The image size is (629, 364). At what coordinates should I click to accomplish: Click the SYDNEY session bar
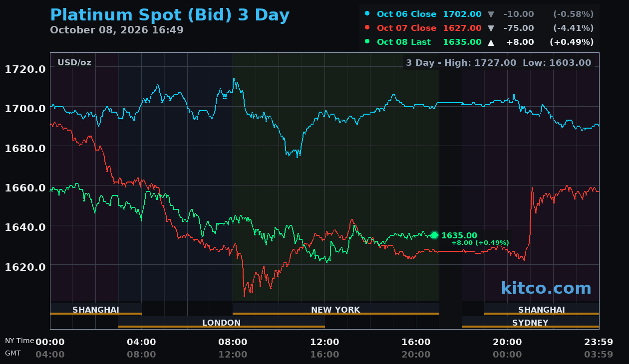530,322
